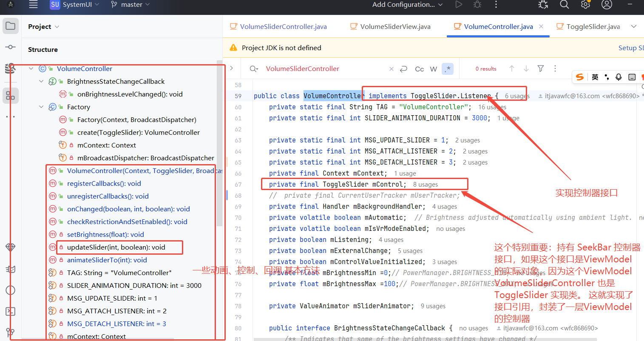
Task: Collapse the Factory tree node
Action: point(41,107)
